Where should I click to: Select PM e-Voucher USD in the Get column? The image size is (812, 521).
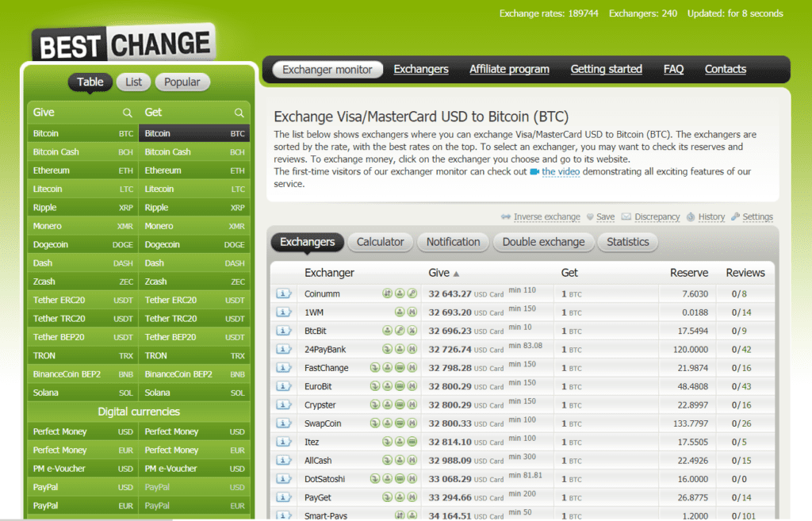tap(194, 469)
